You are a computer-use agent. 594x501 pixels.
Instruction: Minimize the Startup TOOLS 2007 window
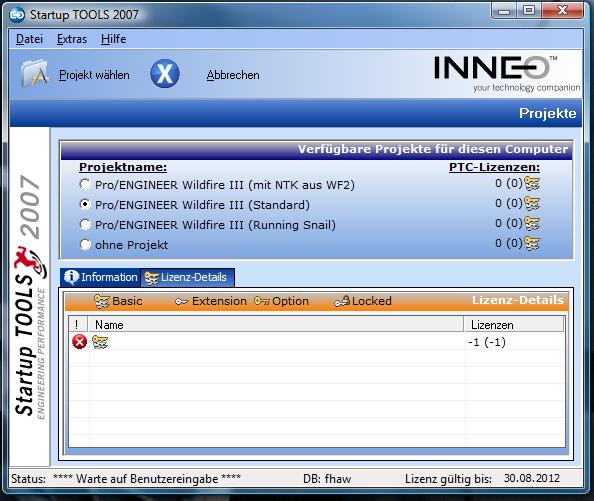504,11
